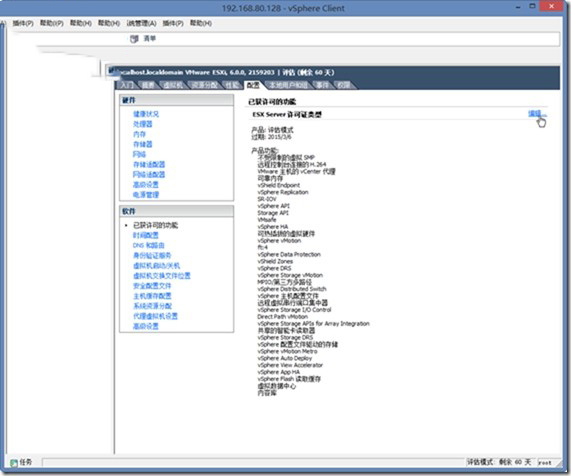The image size is (571, 476).
Task: Click the SR-IOV feature entry
Action: (267, 199)
